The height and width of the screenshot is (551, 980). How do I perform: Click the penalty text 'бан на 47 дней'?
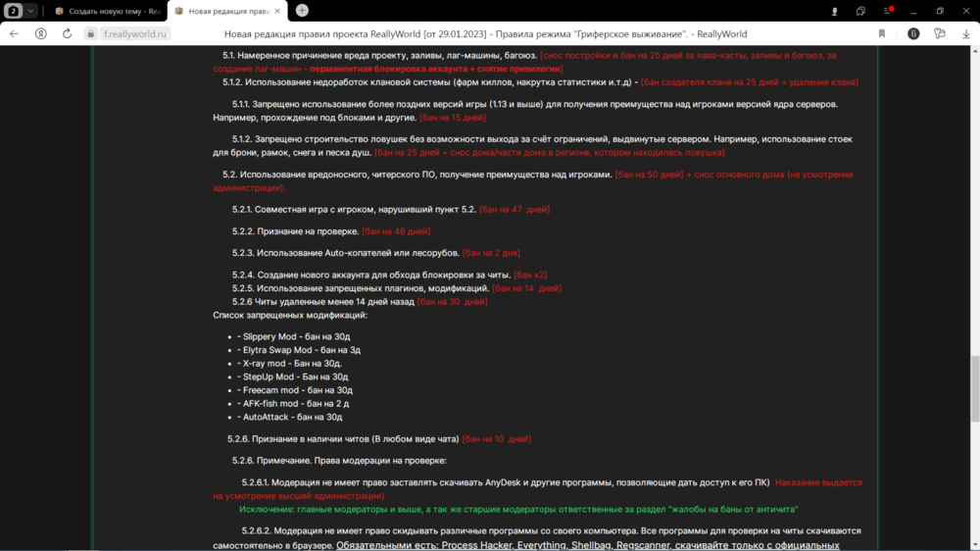click(514, 210)
